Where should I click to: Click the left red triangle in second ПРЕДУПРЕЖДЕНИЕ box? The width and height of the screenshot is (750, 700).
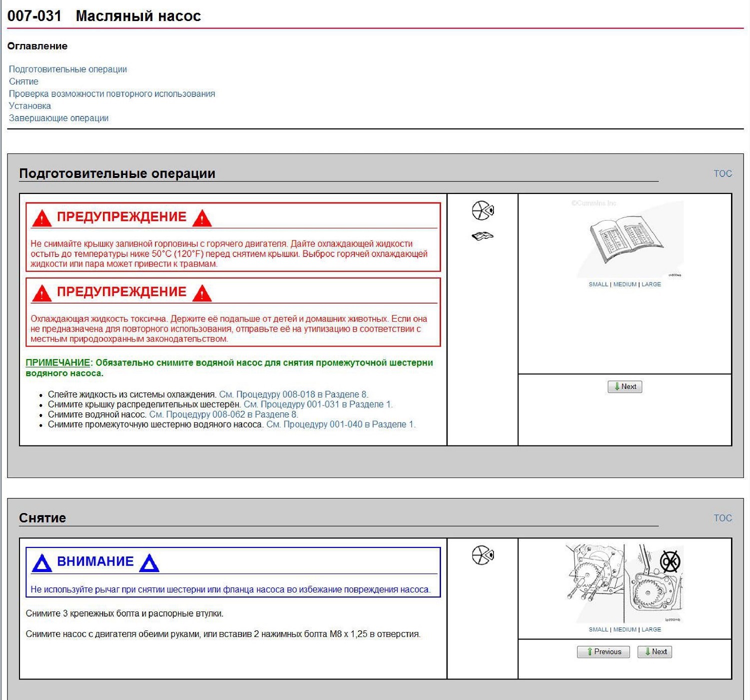pos(41,293)
